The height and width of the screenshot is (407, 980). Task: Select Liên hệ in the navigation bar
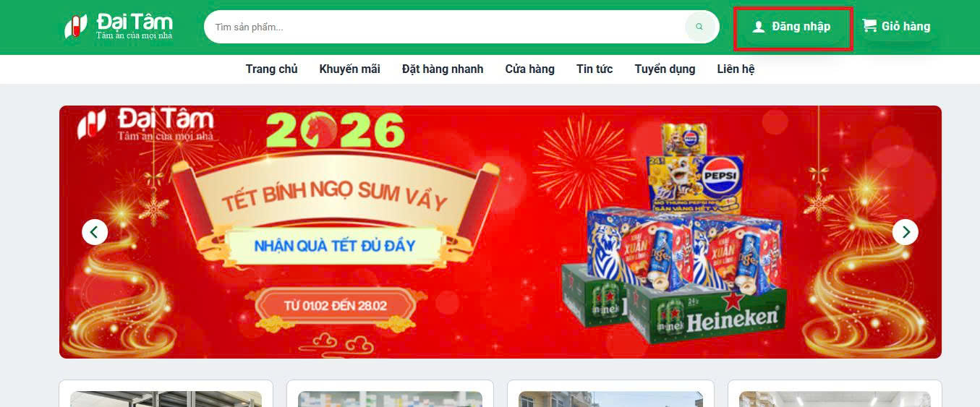tap(736, 69)
